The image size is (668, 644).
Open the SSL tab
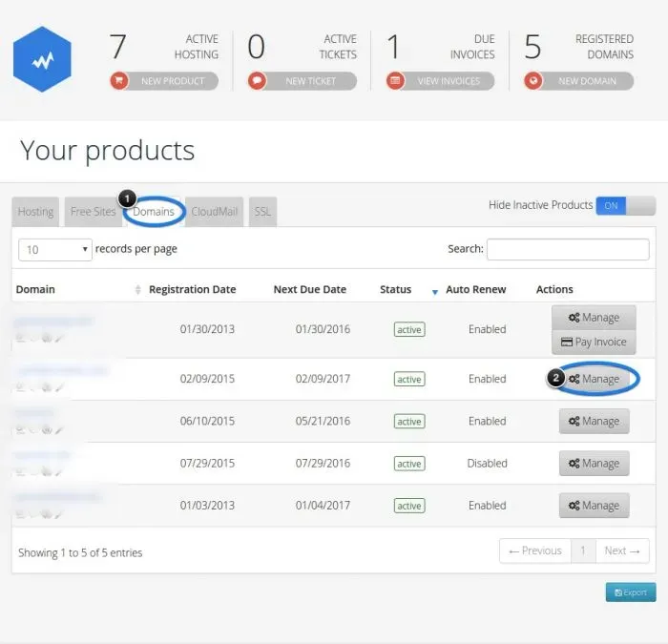click(x=262, y=211)
